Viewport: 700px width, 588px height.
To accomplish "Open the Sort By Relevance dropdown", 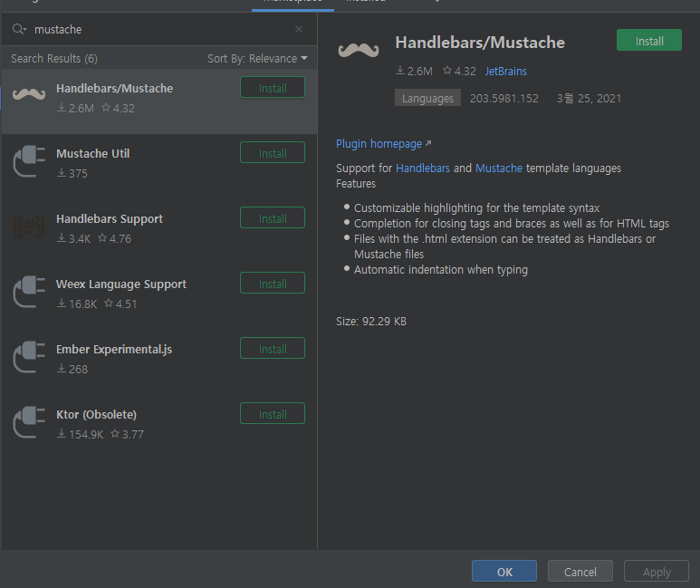I will [x=257, y=59].
